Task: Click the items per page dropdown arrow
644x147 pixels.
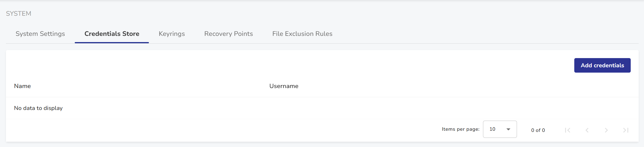Action: [508, 129]
